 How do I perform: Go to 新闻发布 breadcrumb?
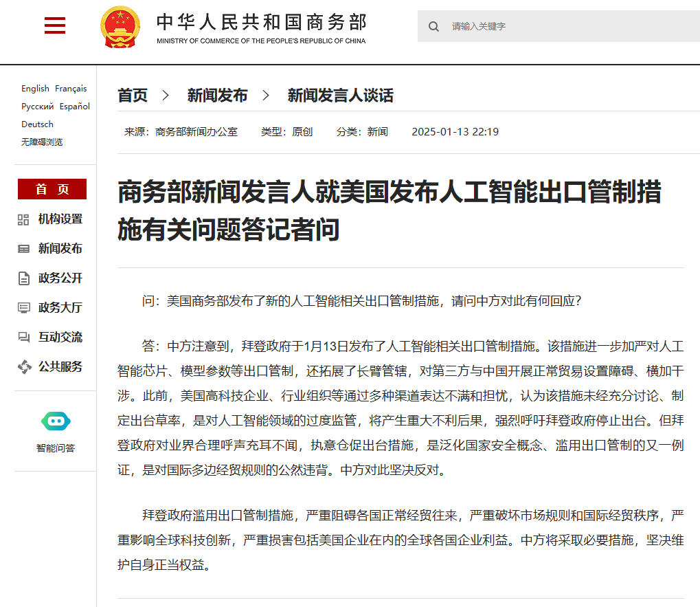click(x=217, y=95)
